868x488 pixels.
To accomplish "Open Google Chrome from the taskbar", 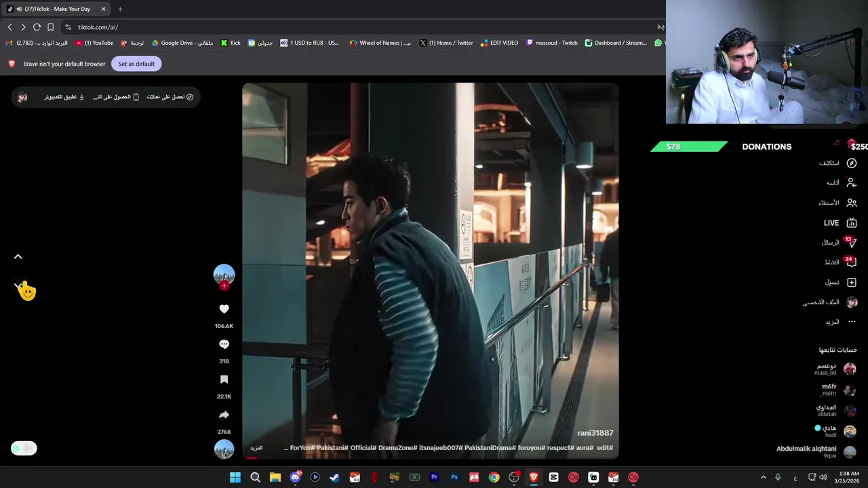I will (x=494, y=477).
